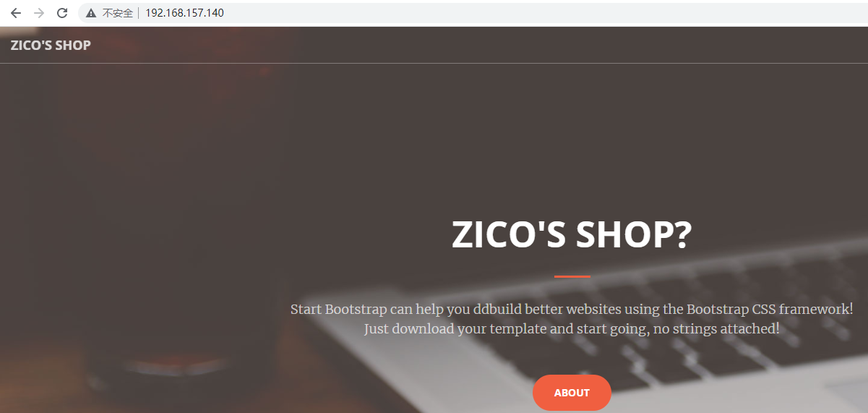Click the 不安全 security label
Image resolution: width=868 pixels, height=413 pixels.
pos(118,13)
